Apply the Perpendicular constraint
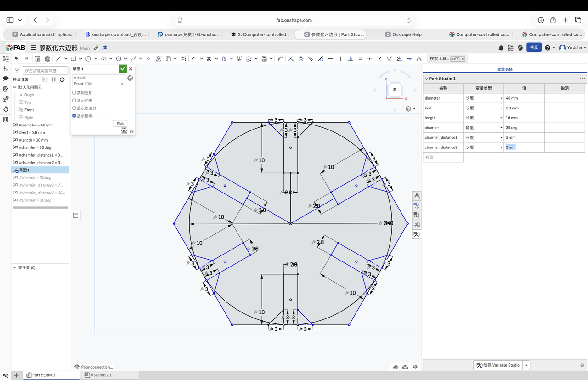The height and width of the screenshot is (380, 588). (x=350, y=59)
